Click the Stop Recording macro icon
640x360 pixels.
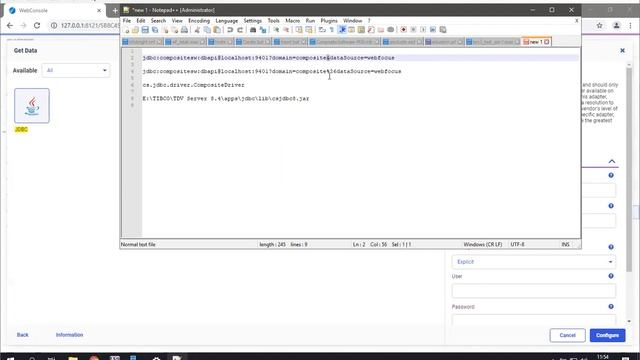click(x=413, y=30)
